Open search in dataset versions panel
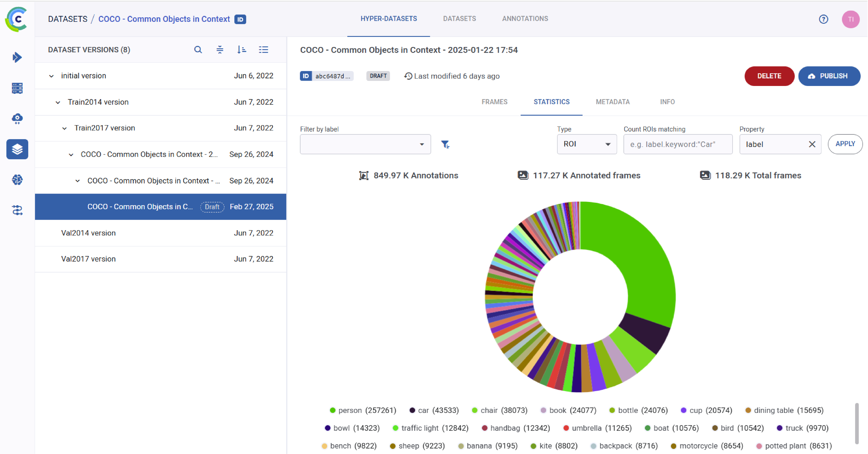868x454 pixels. tap(198, 50)
